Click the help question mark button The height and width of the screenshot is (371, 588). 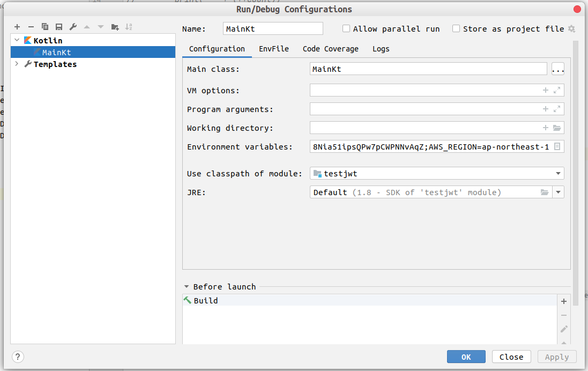(x=18, y=357)
